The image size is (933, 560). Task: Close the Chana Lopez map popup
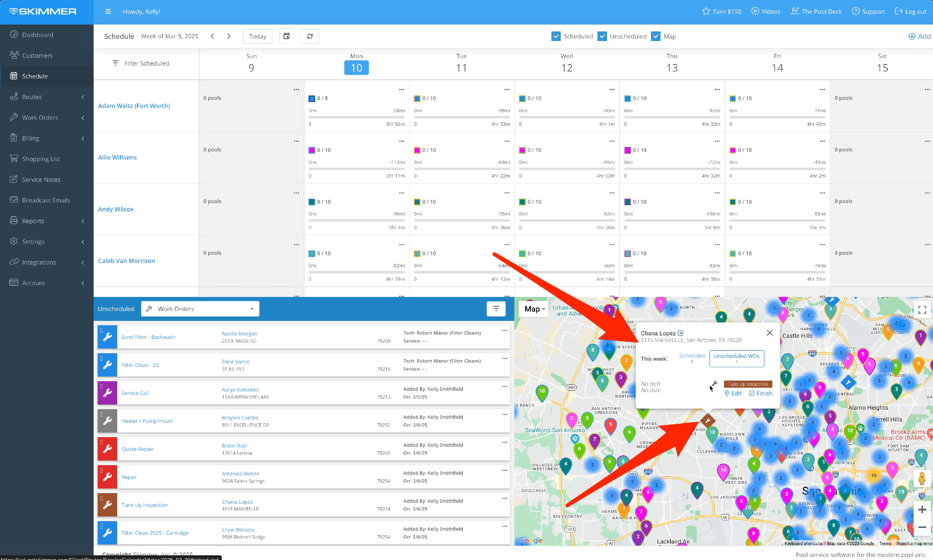tap(769, 332)
